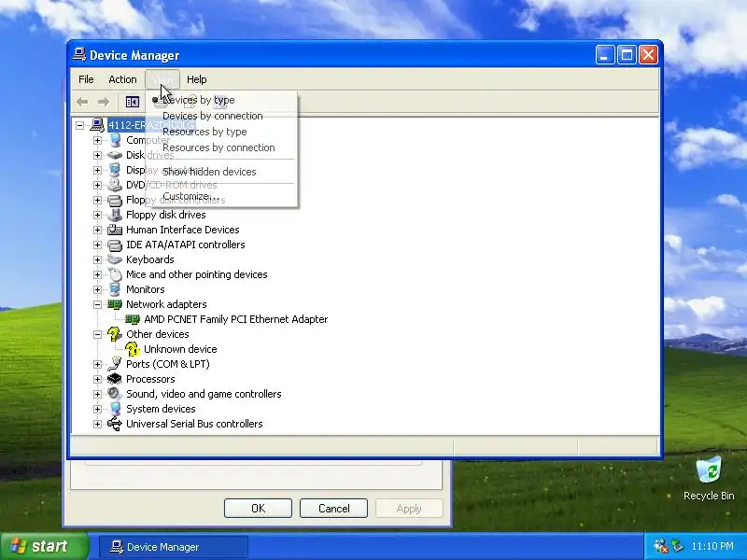This screenshot has height=560, width=747.
Task: Select Ports (COM & LPT) label
Action: click(168, 364)
